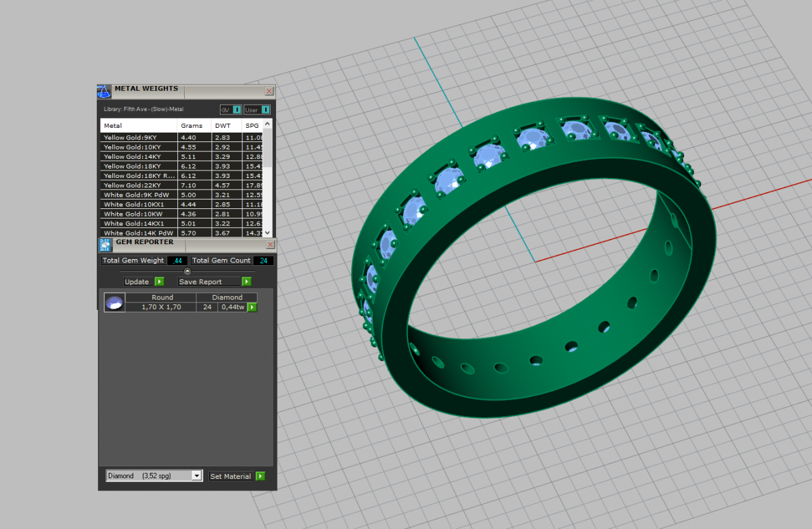This screenshot has height=529, width=812.
Task: Select the Yellow Gold:18KY row
Action: click(139, 166)
